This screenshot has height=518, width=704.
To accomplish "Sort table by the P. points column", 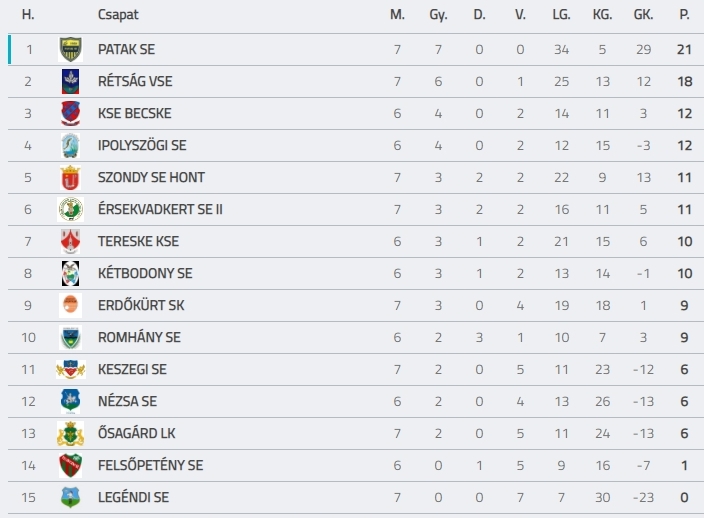I will point(684,15).
